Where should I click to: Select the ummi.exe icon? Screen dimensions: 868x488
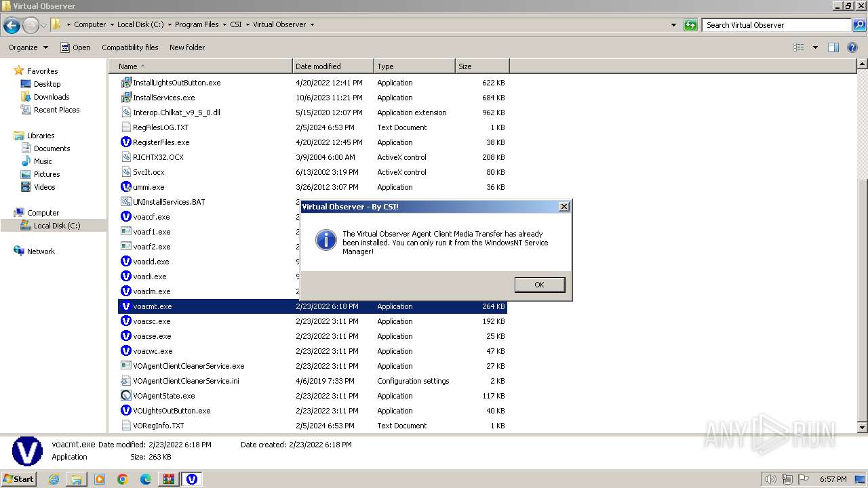125,187
